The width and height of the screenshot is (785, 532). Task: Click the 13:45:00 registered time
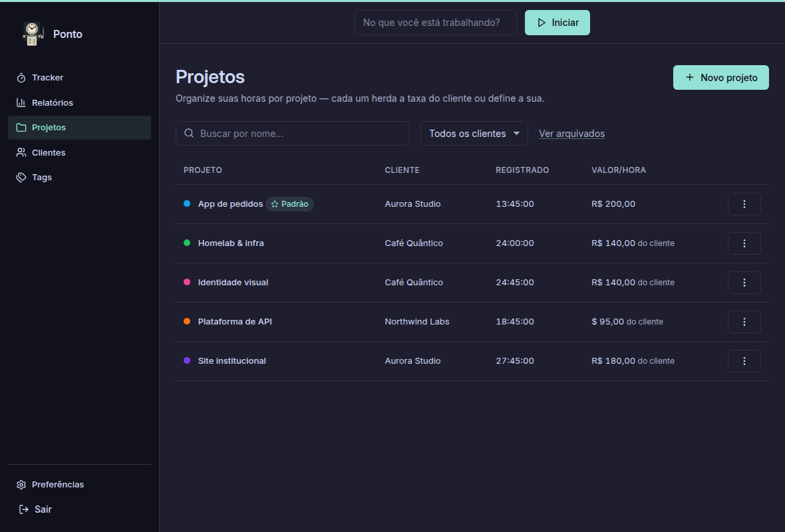(515, 204)
